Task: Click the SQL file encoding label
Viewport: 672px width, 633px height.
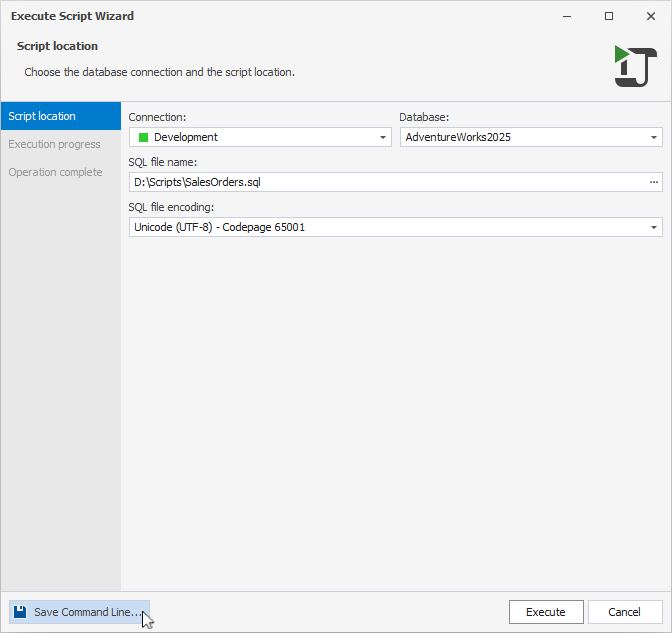Action: pos(171,207)
